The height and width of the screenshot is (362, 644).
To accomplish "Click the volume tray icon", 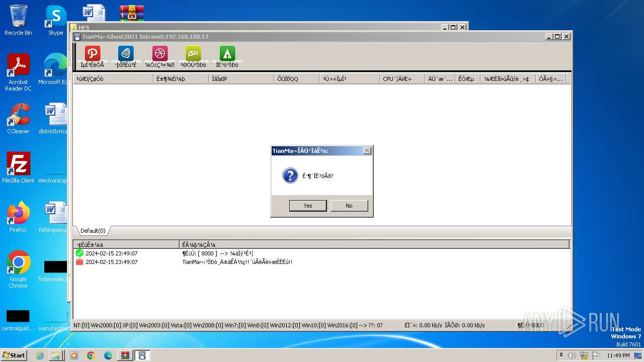I will (x=572, y=355).
